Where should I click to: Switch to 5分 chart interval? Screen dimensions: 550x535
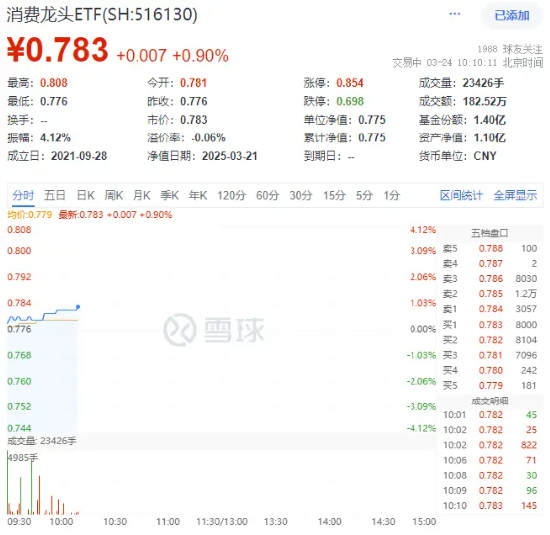tap(364, 195)
